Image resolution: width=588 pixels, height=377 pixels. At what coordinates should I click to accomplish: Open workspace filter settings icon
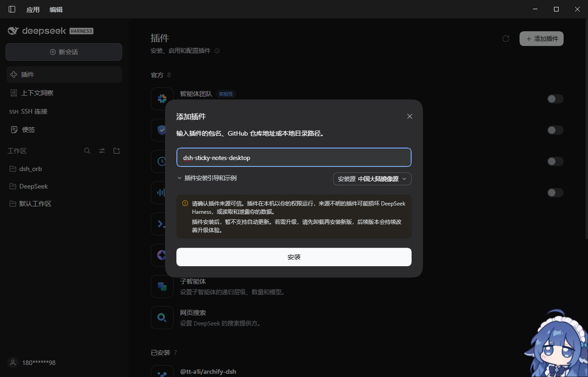102,151
